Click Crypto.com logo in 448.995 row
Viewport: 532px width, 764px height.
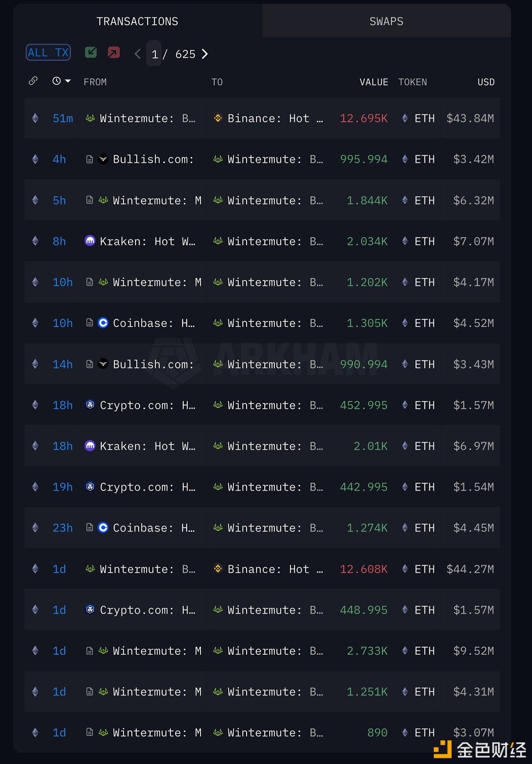[x=90, y=609]
